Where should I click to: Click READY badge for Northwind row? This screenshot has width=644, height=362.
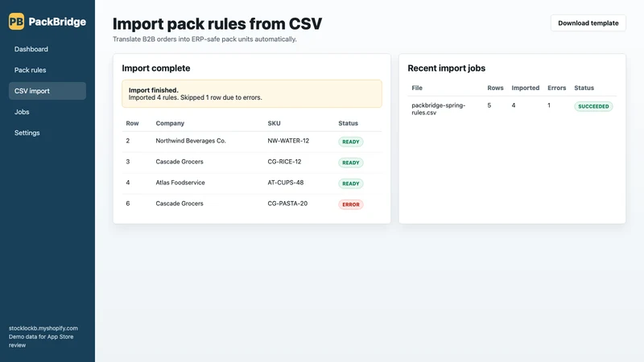click(x=351, y=142)
